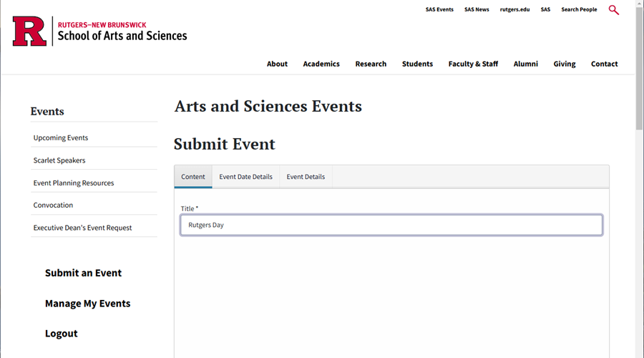
Task: Focus the Title input field
Action: pyautogui.click(x=391, y=225)
